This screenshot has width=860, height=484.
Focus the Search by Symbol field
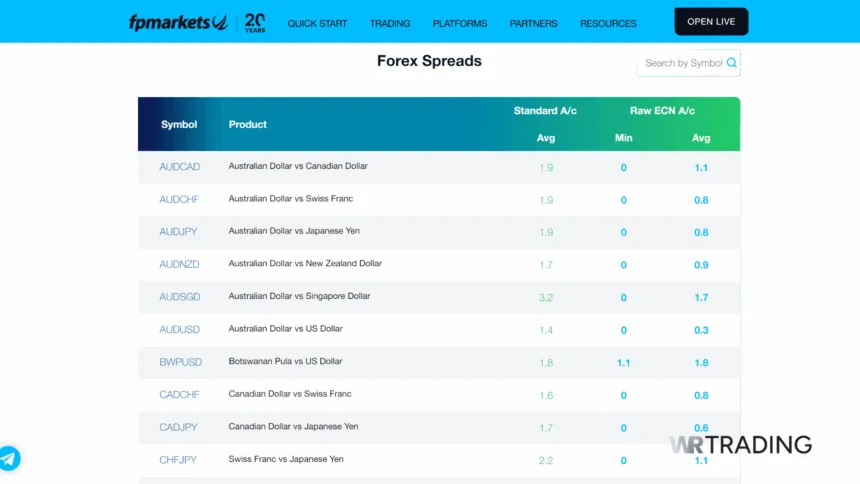click(688, 63)
